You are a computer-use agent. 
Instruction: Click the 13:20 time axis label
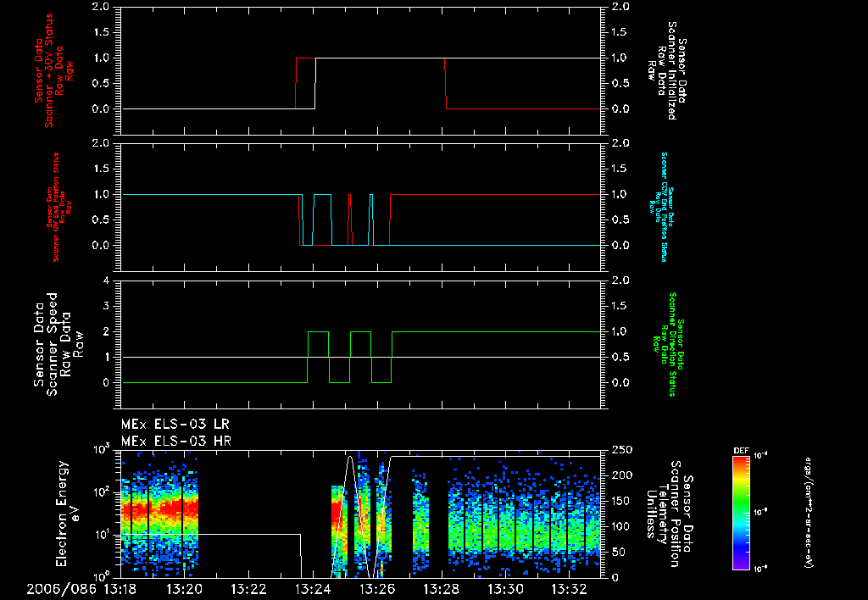click(x=184, y=590)
